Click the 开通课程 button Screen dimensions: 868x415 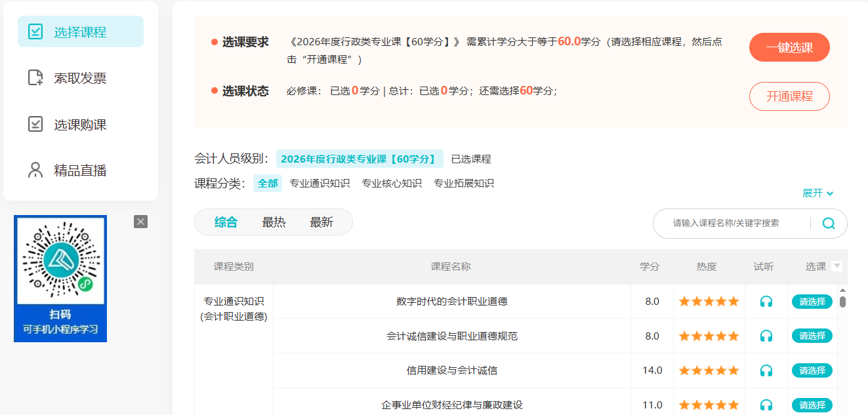789,96
